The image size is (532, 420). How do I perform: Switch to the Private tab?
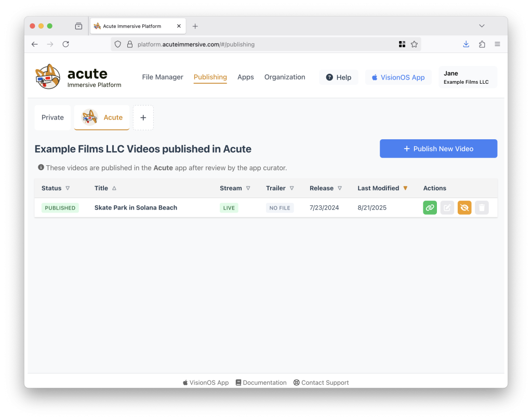pyautogui.click(x=52, y=117)
